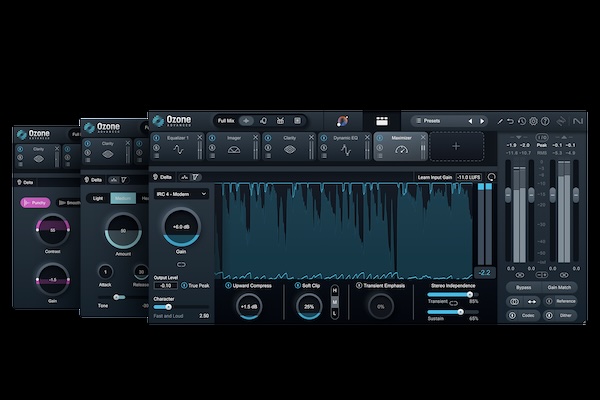Click the Native Instruments logo icon
This screenshot has width=600, height=400.
(x=578, y=121)
